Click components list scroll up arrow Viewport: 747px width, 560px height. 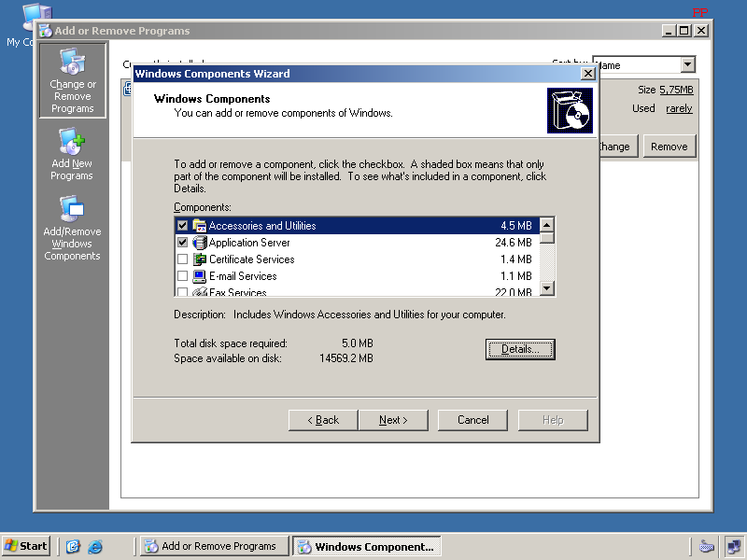547,225
